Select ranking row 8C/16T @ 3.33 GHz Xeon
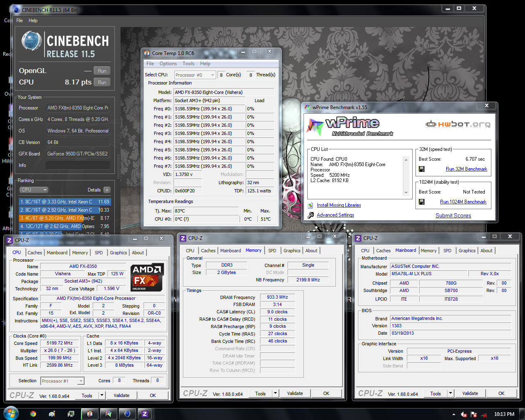This screenshot has width=525, height=420. point(65,202)
